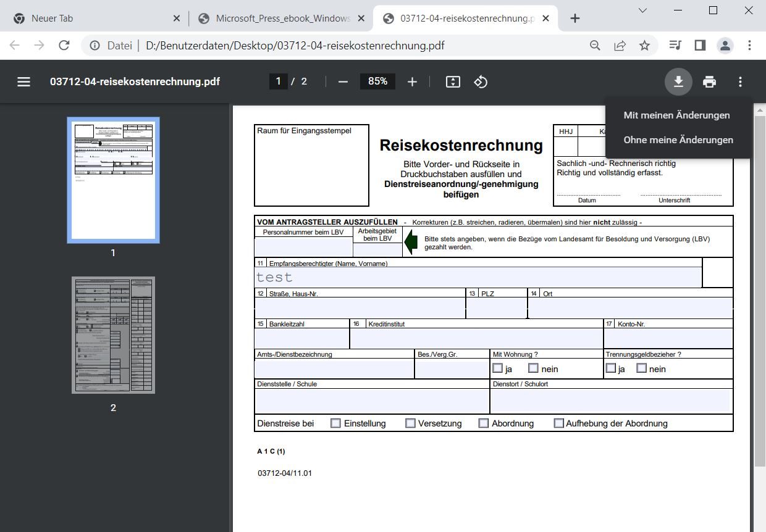
Task: Click the zoom out minus button
Action: [343, 81]
